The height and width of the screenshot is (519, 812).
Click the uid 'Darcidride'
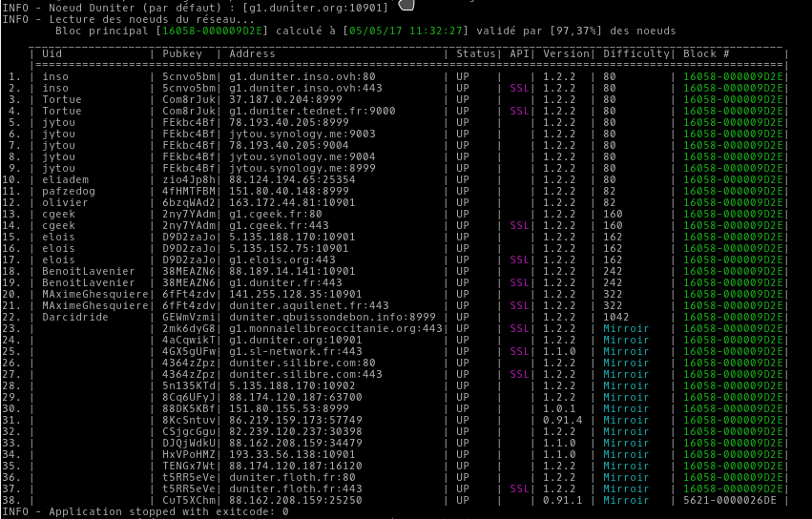pyautogui.click(x=75, y=317)
